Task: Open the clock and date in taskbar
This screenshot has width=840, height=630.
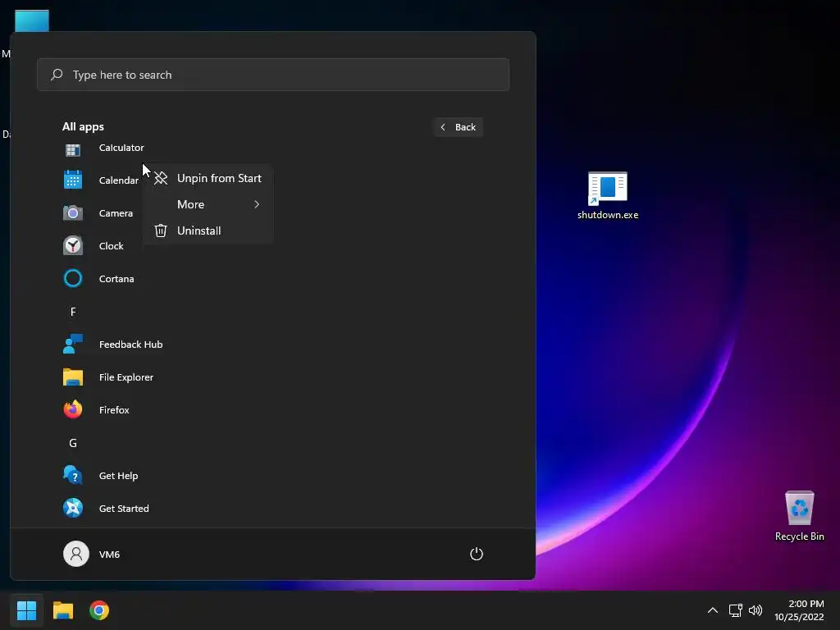Action: coord(799,610)
